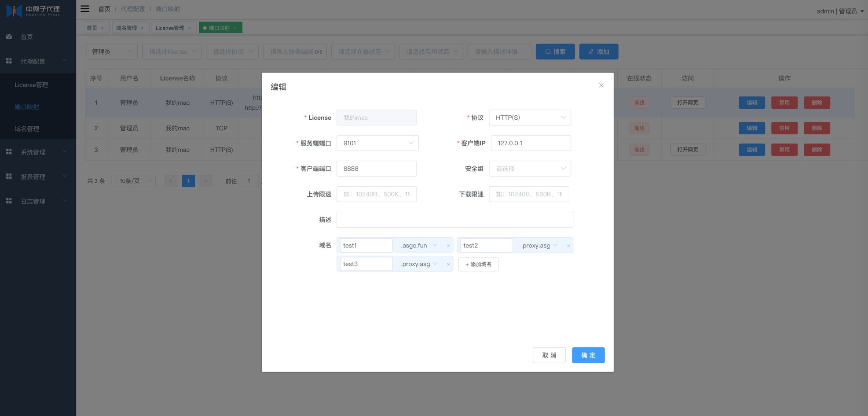Open the 服务端端口 9101 dropdown

click(x=377, y=143)
